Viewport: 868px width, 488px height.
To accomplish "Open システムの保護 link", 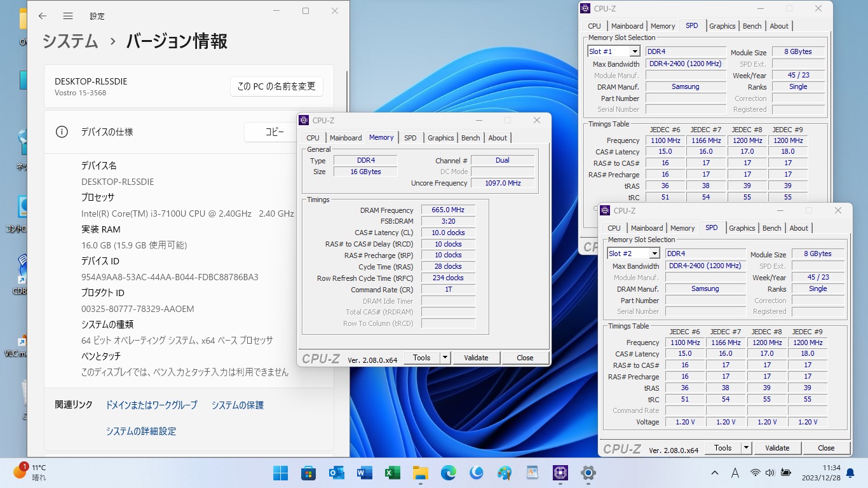I will pyautogui.click(x=237, y=405).
